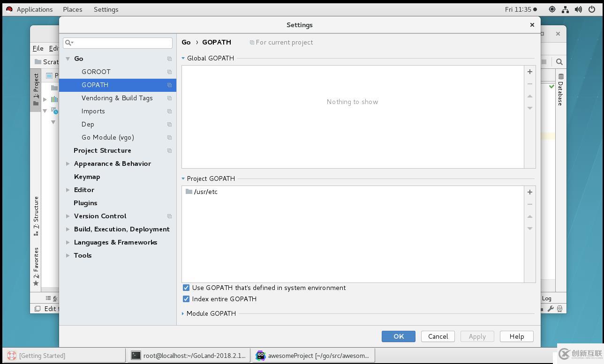Move Project GOPATH entry up

pos(529,216)
